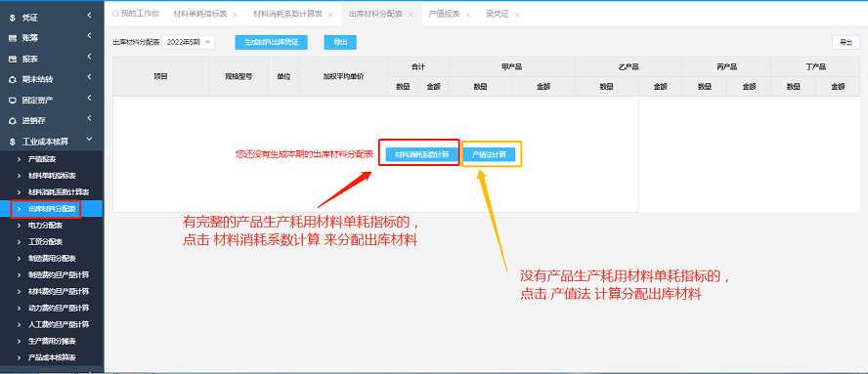The width and height of the screenshot is (868, 374).
Task: Click the home icon on 我的工作台 tab
Action: pyautogui.click(x=115, y=14)
